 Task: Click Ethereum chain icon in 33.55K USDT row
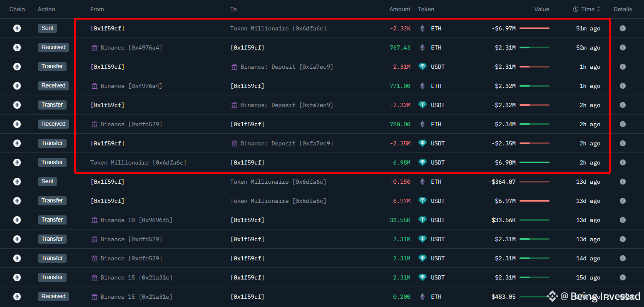pyautogui.click(x=17, y=220)
